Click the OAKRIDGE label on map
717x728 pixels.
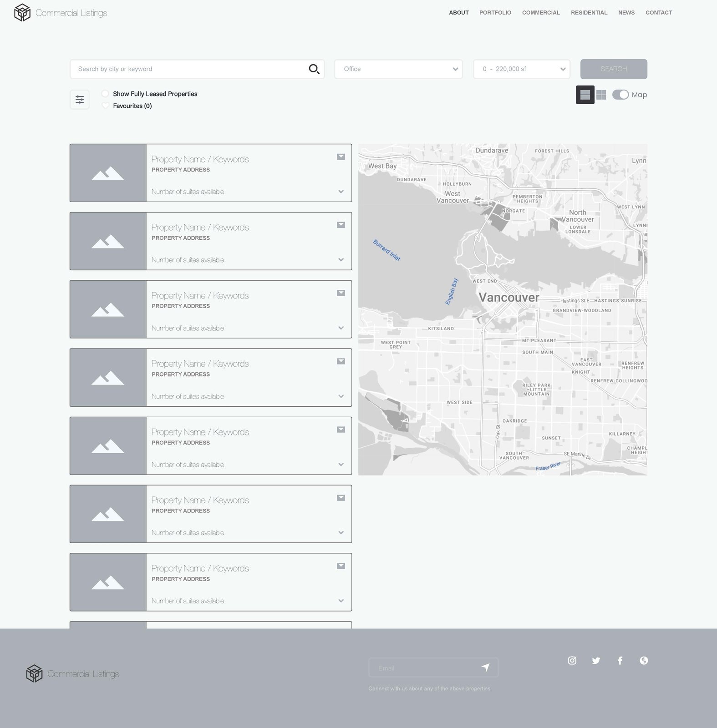pos(515,421)
